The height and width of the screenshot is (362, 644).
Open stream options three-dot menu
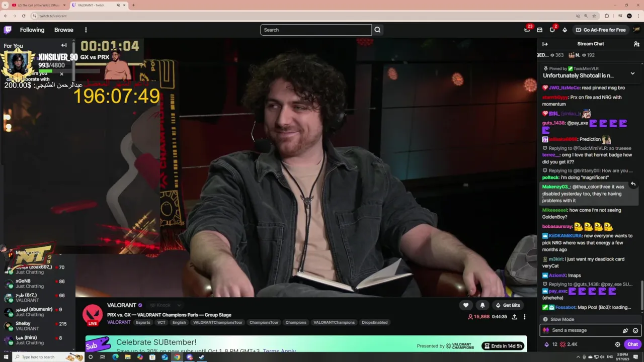click(x=524, y=317)
